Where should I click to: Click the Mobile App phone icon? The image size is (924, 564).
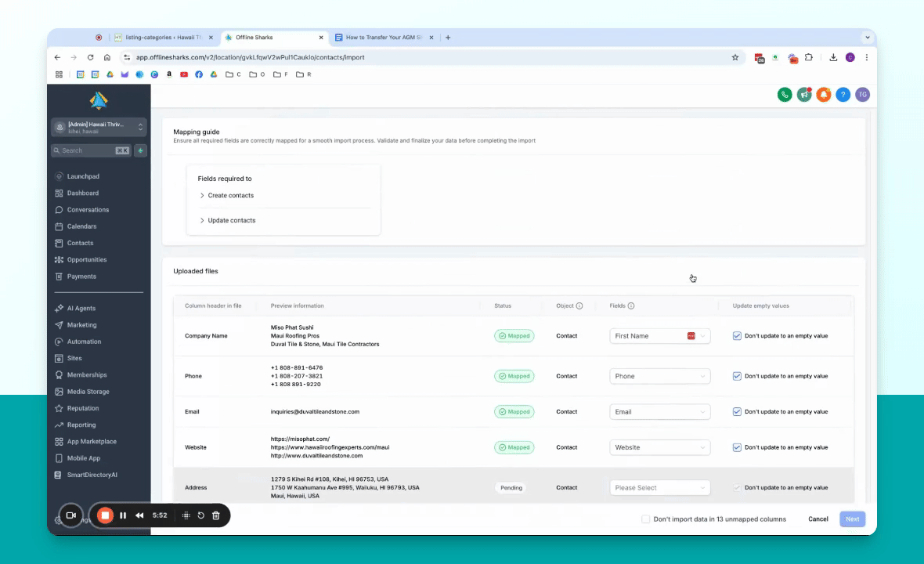tap(59, 458)
